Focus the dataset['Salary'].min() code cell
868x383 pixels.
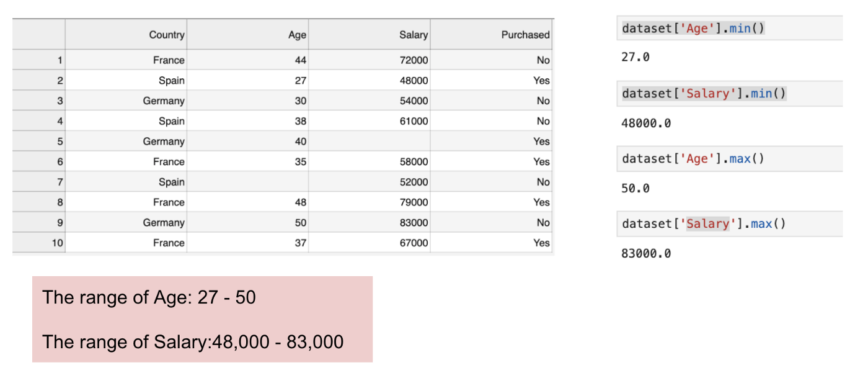tap(703, 94)
